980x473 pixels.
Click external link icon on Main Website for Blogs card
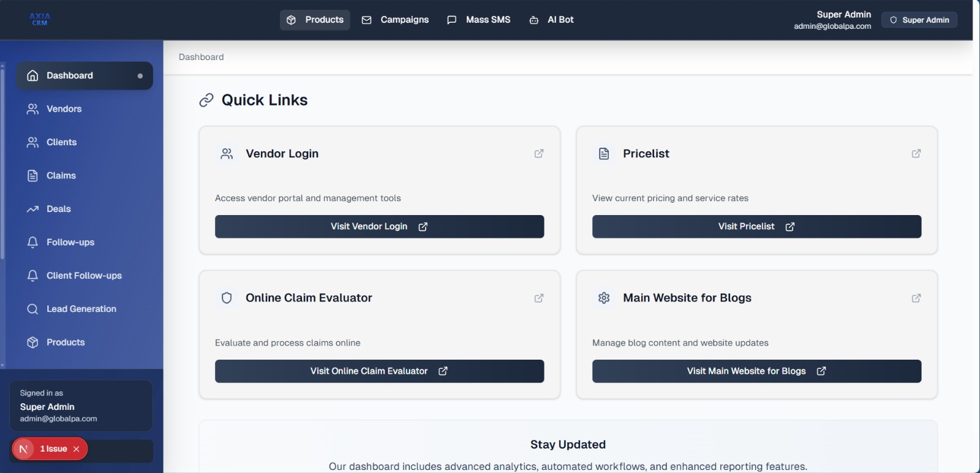(x=916, y=298)
